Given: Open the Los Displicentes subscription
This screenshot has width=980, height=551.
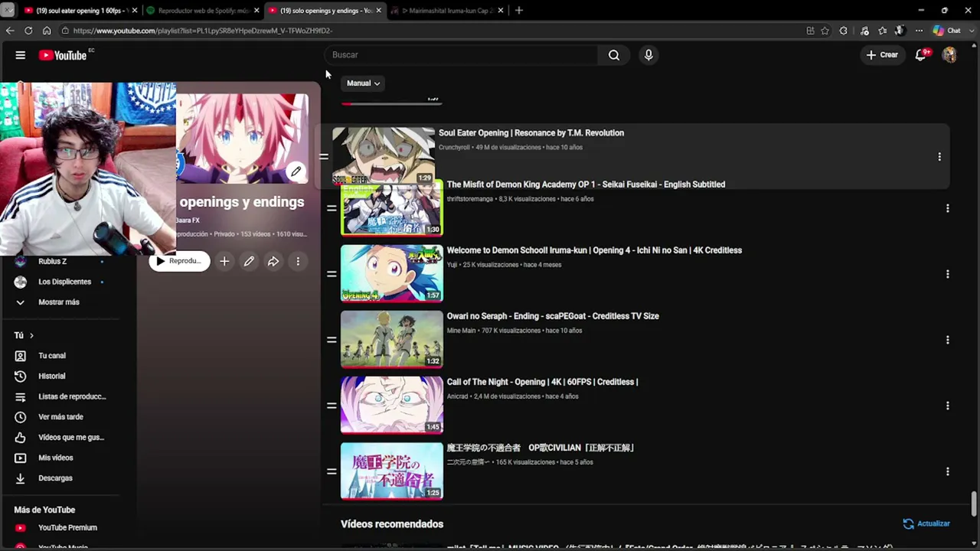Looking at the screenshot, I should pos(64,282).
